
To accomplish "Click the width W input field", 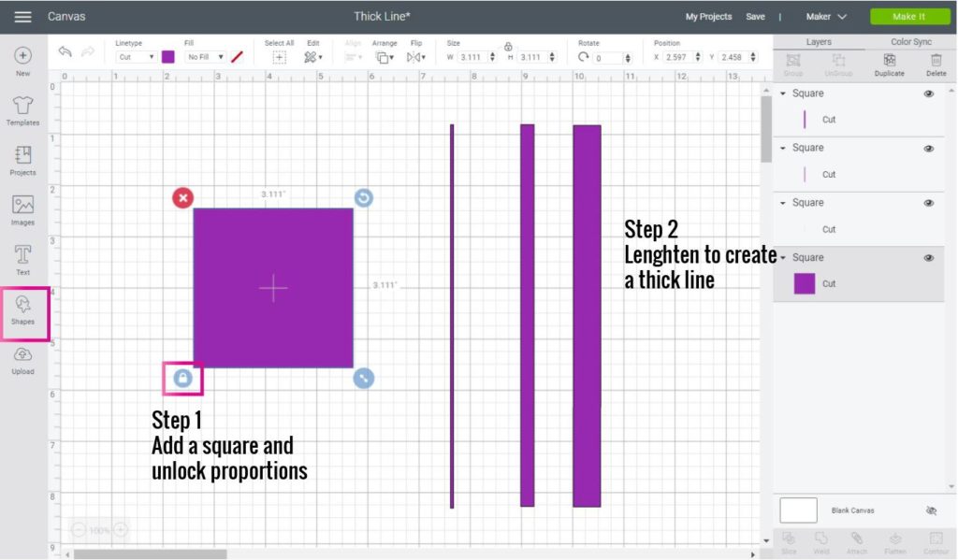I will 472,57.
